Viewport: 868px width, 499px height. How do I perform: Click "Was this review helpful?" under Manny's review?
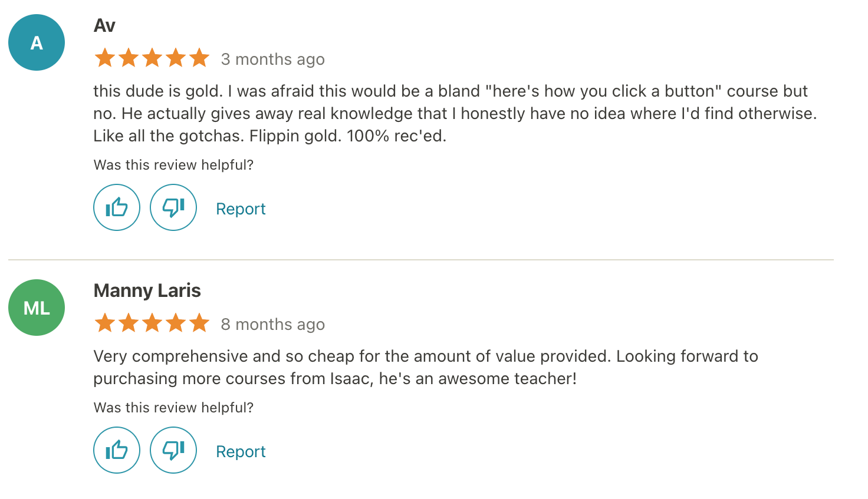coord(173,408)
